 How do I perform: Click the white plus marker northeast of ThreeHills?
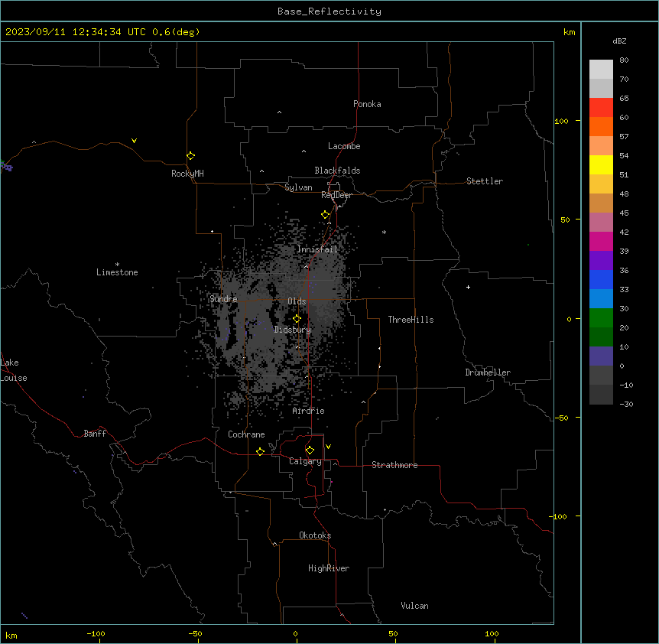[468, 287]
